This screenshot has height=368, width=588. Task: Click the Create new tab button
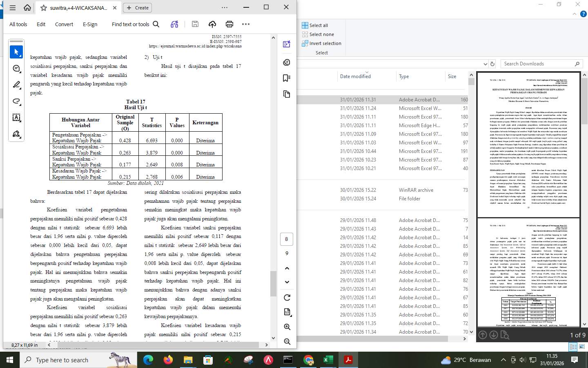coord(137,7)
